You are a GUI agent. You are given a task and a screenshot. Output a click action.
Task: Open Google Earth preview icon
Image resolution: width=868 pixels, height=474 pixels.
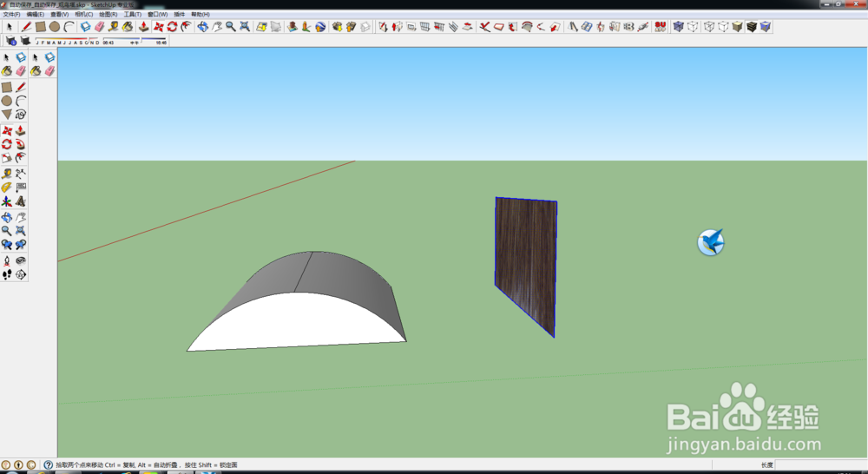pos(320,27)
